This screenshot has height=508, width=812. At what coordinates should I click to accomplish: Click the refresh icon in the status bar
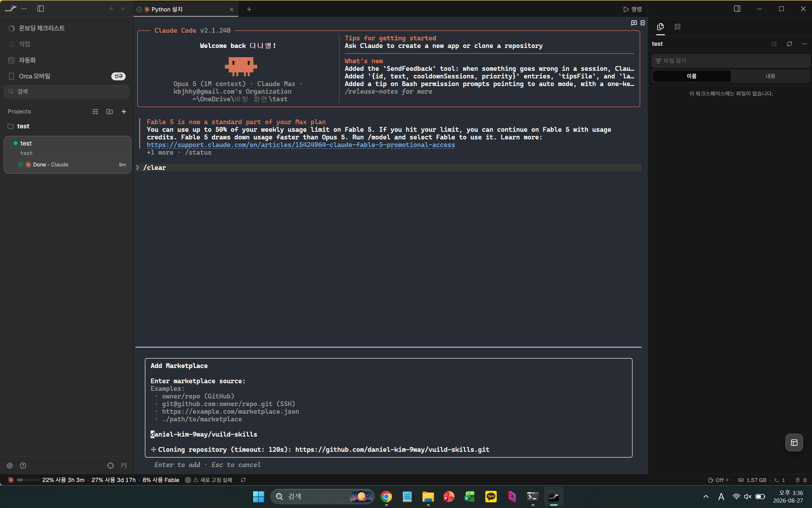(243, 480)
